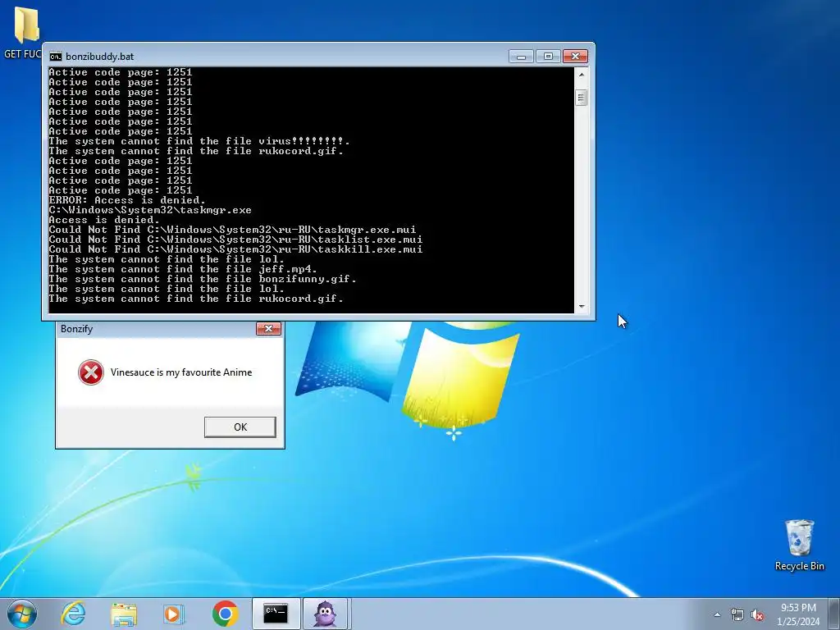The width and height of the screenshot is (840, 630).
Task: Open the clock showing 9:53 PM
Action: (x=798, y=614)
